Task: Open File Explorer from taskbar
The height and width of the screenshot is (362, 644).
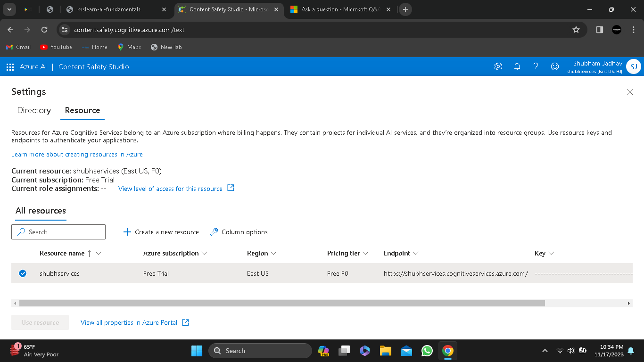Action: (x=386, y=351)
